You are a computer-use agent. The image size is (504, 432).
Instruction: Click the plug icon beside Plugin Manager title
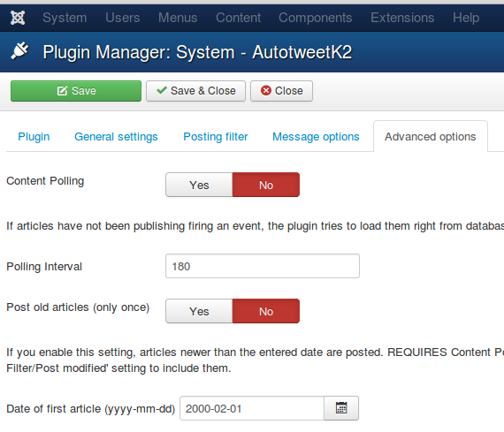[x=19, y=51]
